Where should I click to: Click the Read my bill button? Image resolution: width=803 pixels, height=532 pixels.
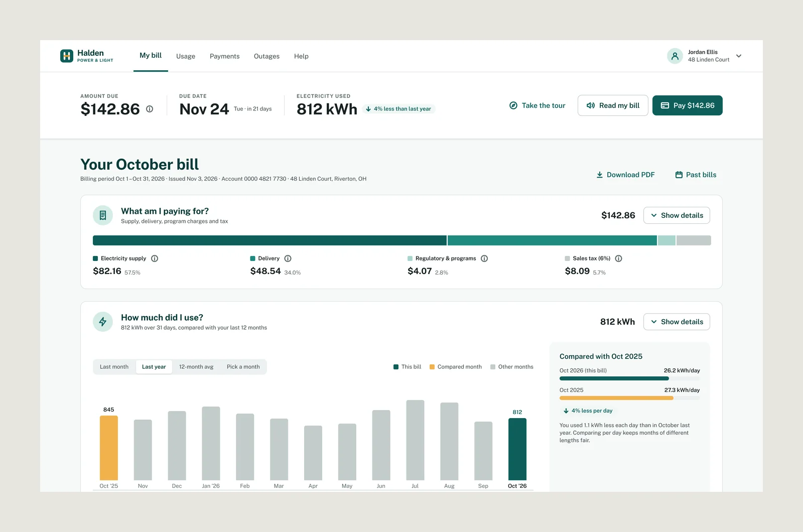coord(613,105)
